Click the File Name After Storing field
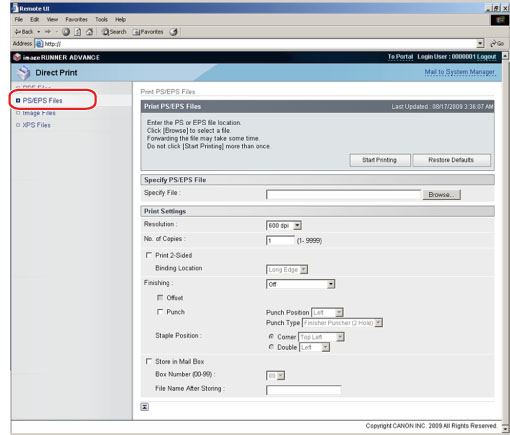The height and width of the screenshot is (435, 510). pos(304,390)
